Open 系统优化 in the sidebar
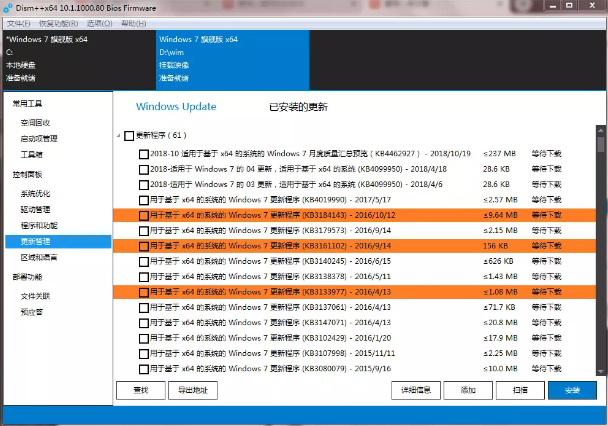608x426 pixels. click(35, 194)
